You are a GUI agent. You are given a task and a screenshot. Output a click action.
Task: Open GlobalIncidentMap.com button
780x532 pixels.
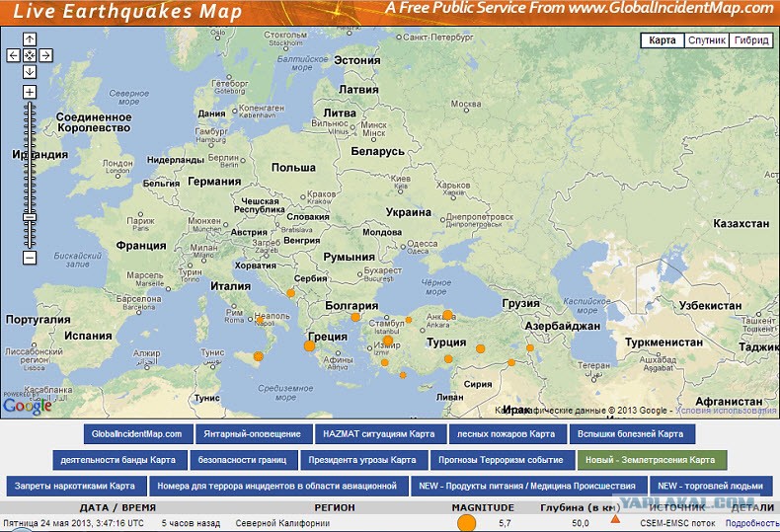click(x=137, y=433)
